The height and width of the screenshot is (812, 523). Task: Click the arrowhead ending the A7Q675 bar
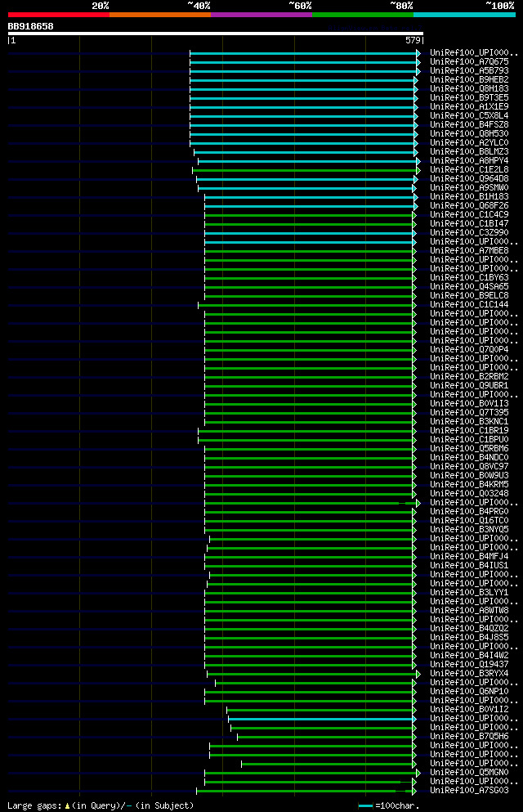click(418, 62)
